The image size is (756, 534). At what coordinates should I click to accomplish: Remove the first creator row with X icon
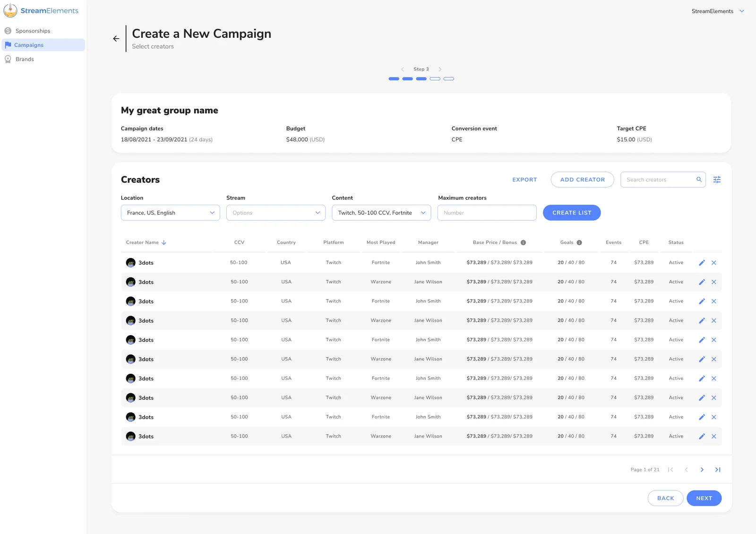pyautogui.click(x=714, y=263)
